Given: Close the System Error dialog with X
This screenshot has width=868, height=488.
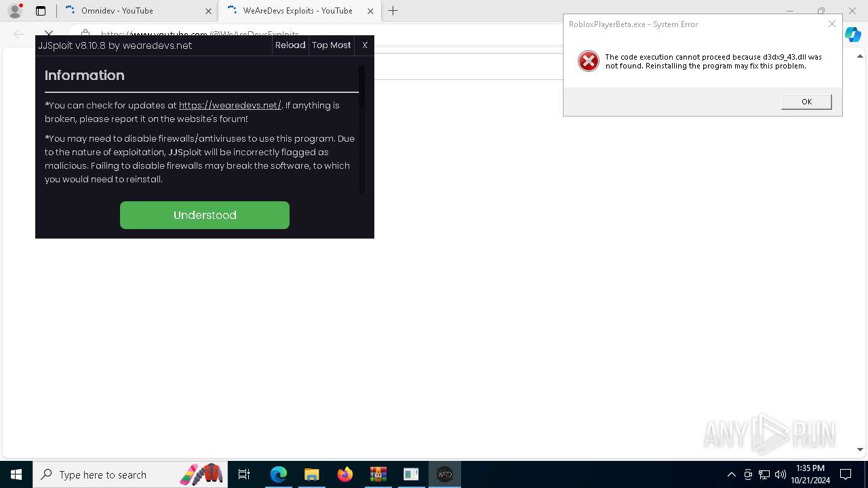Looking at the screenshot, I should [832, 24].
